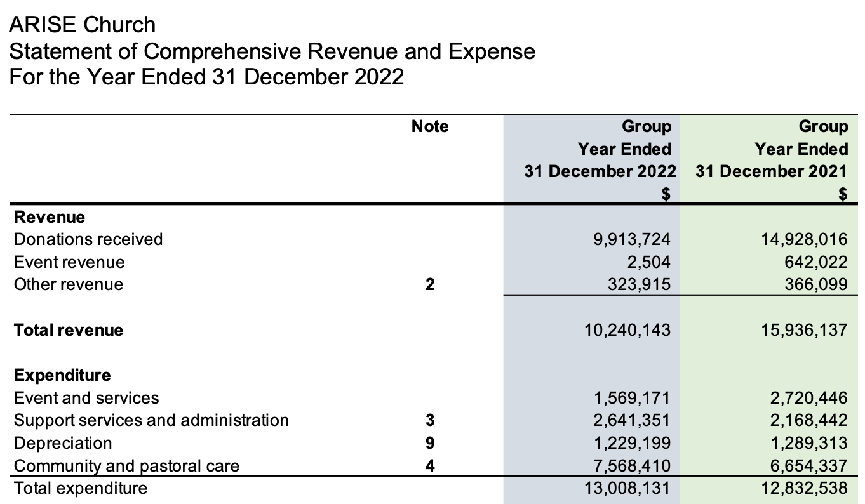Select the 'Total revenue' label
The height and width of the screenshot is (504, 865).
[69, 330]
